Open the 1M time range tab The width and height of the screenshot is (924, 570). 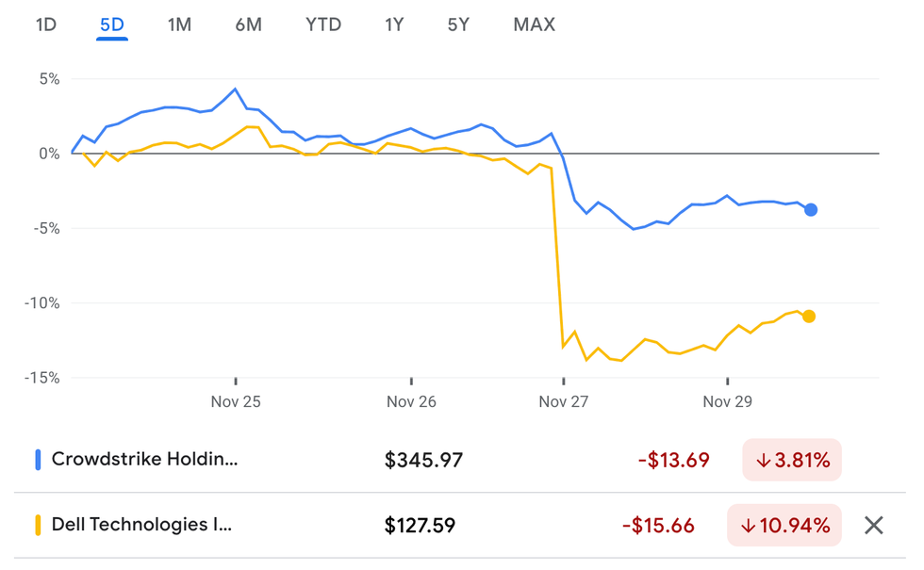179,24
